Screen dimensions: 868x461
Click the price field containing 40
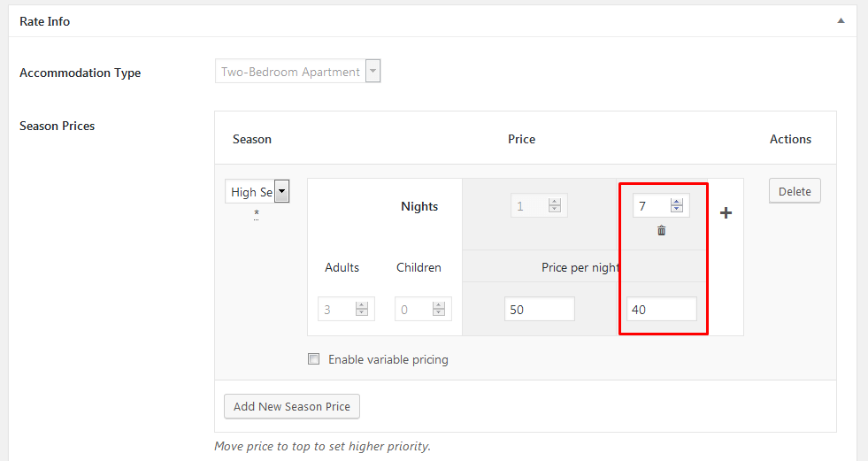(660, 309)
